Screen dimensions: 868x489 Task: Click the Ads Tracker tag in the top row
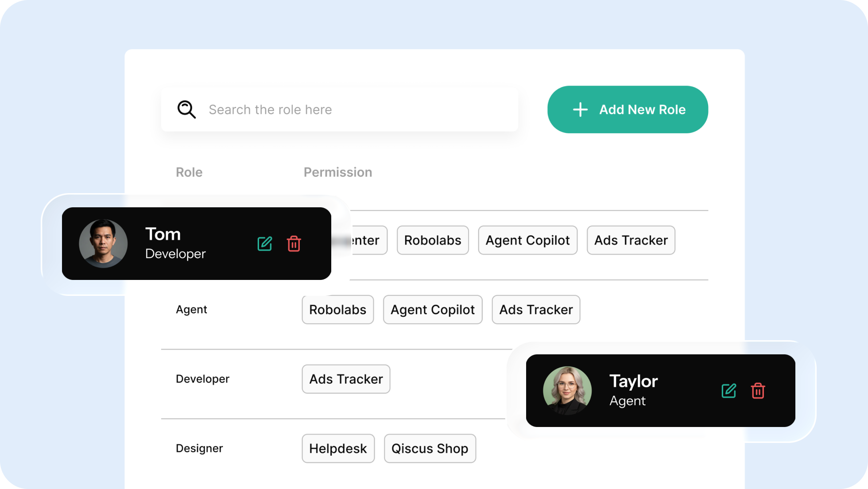(631, 240)
